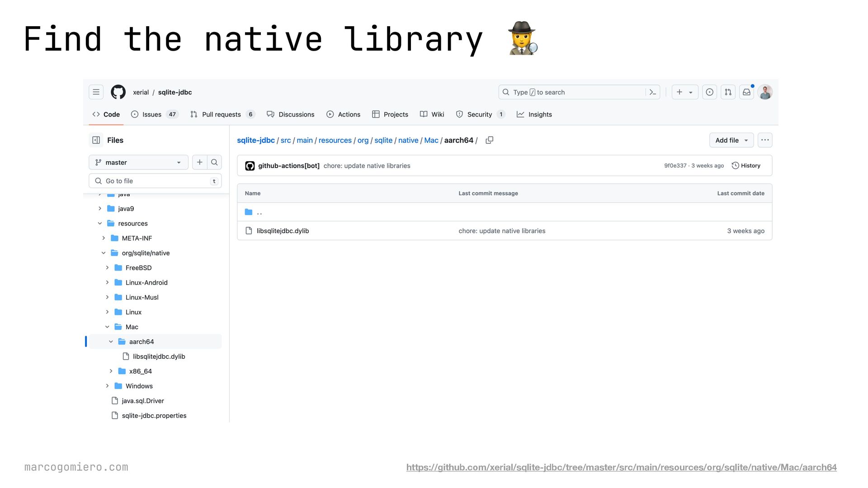Viewport: 868px width, 488px height.
Task: Open the user profile avatar menu
Action: coord(765,92)
